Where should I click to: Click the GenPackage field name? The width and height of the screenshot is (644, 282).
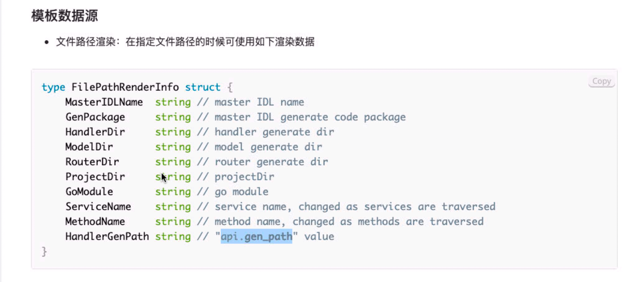coord(95,117)
